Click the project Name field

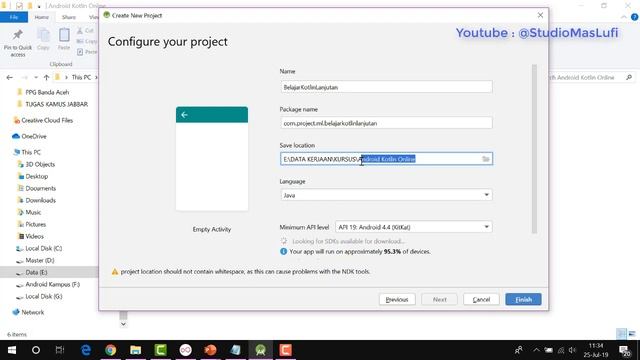386,87
